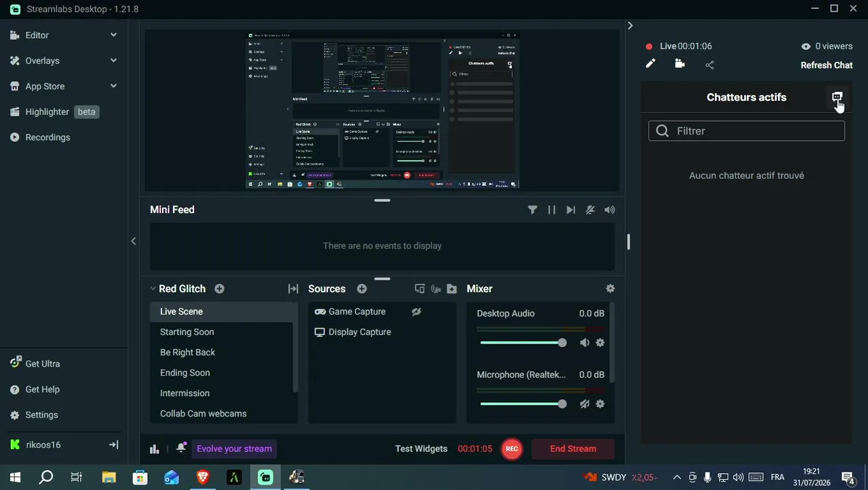
Task: Click the rikoos16 account name
Action: coord(43,445)
